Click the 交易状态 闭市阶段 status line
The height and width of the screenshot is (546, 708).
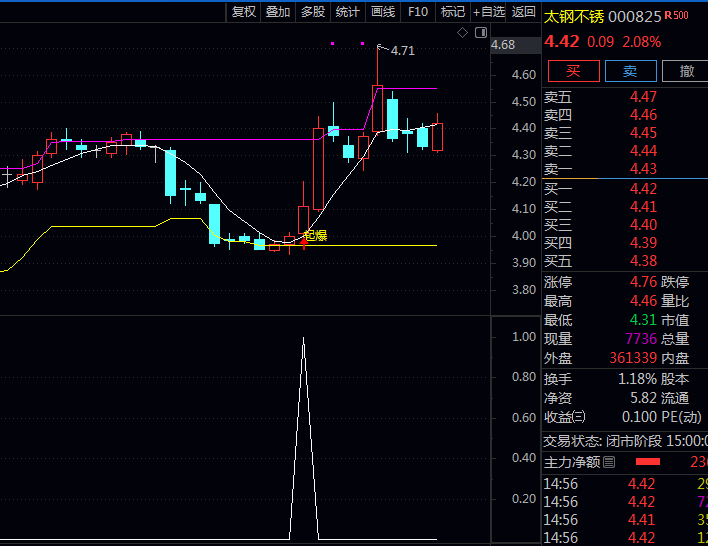pyautogui.click(x=625, y=441)
